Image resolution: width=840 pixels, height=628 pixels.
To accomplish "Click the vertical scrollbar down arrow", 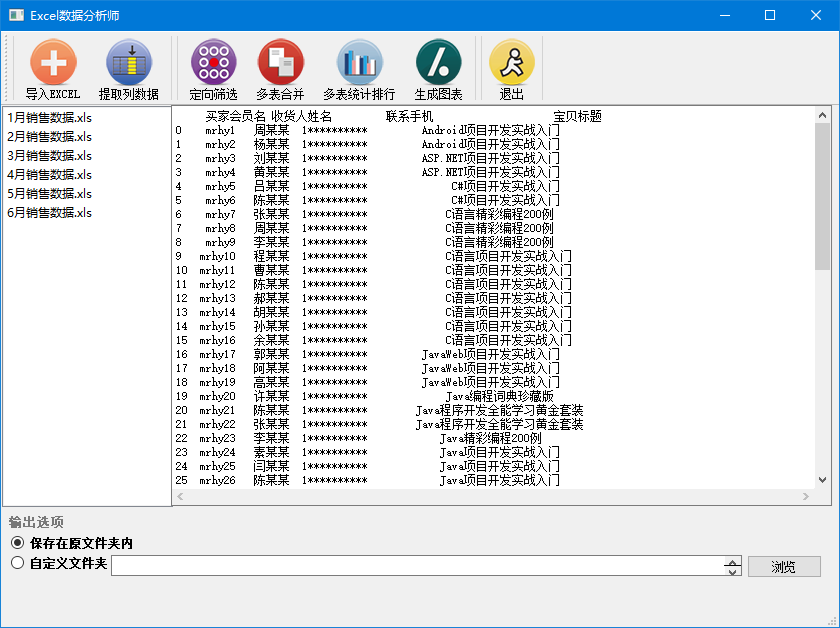I will click(x=822, y=480).
